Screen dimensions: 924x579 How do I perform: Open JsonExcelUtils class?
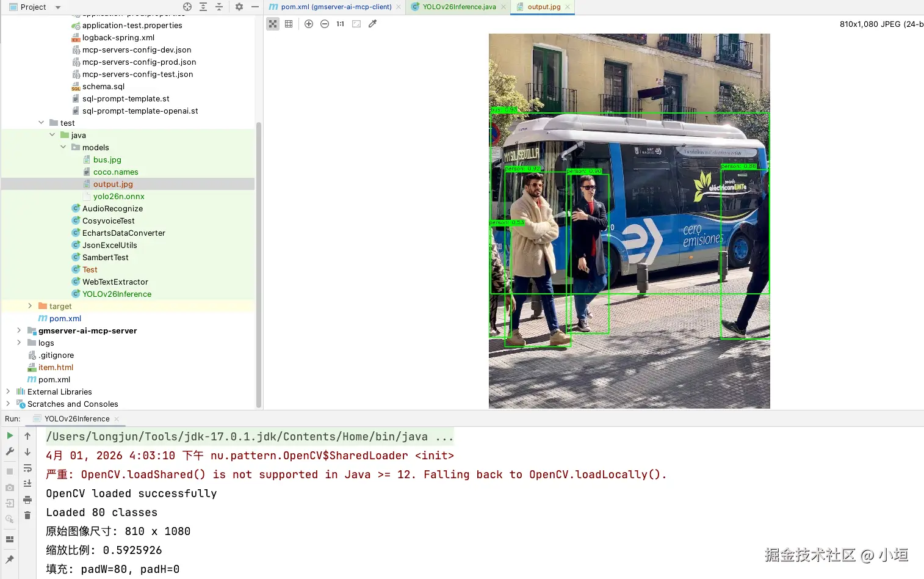(x=110, y=245)
